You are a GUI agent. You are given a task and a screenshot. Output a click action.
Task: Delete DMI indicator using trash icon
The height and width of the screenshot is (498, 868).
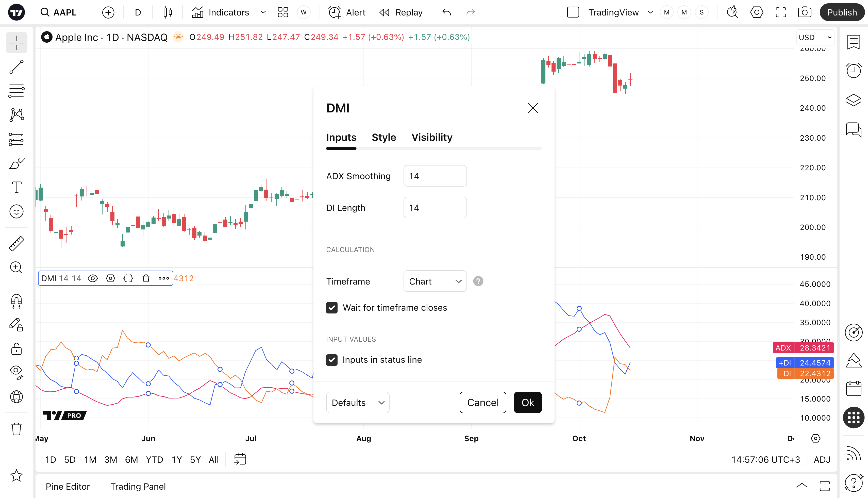pos(146,278)
